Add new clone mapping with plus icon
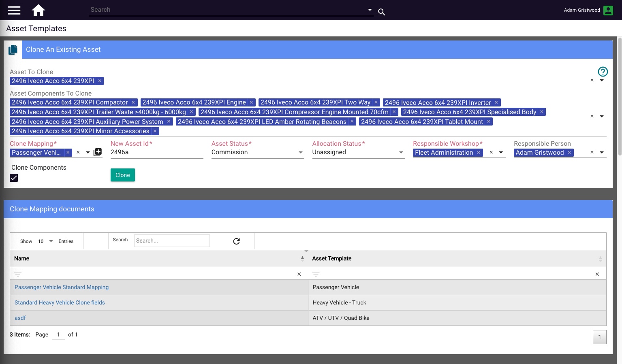Image resolution: width=622 pixels, height=364 pixels. (x=98, y=152)
